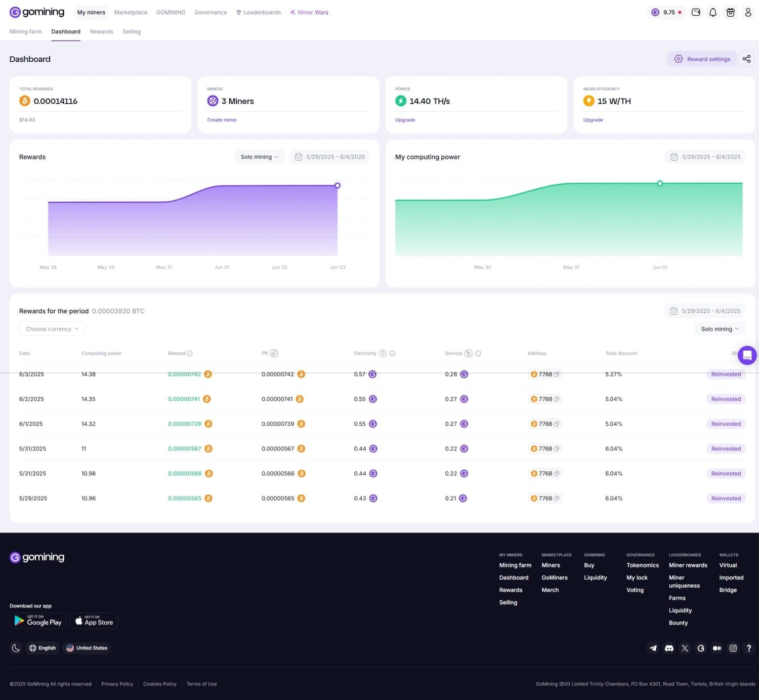
Task: Click Upgrade under Power card
Action: (405, 120)
